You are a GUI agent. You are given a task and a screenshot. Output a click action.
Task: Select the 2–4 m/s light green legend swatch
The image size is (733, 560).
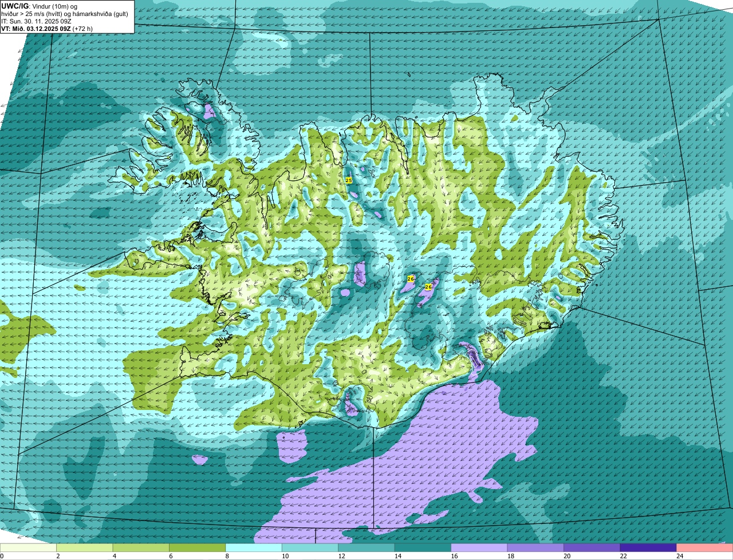tap(85, 547)
